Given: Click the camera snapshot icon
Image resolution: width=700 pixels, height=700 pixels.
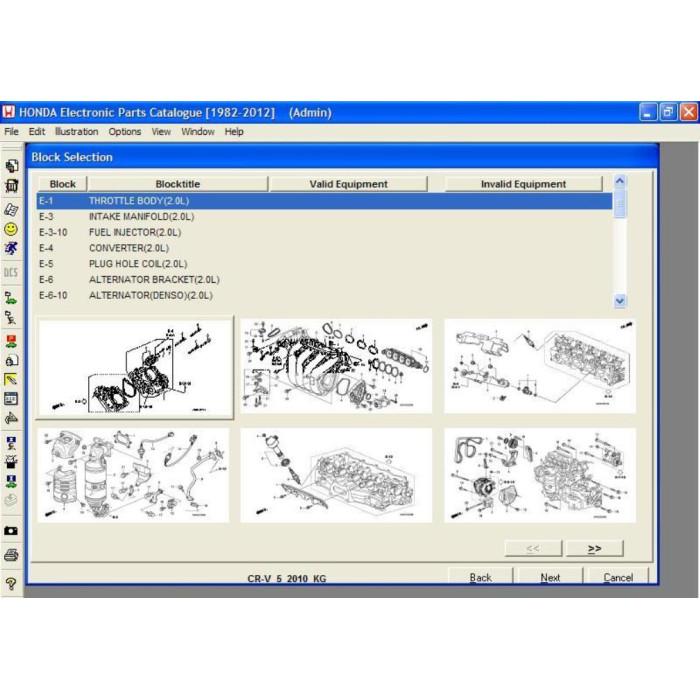Looking at the screenshot, I should pyautogui.click(x=11, y=530).
